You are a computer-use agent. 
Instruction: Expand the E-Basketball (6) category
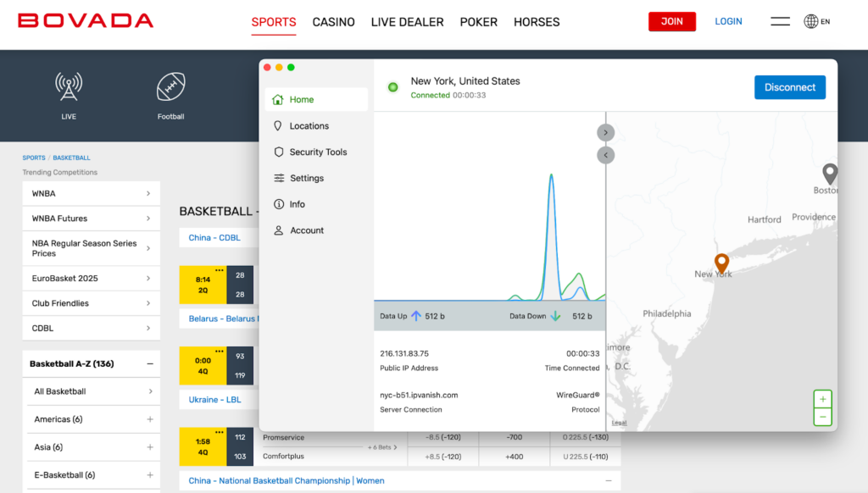point(150,474)
